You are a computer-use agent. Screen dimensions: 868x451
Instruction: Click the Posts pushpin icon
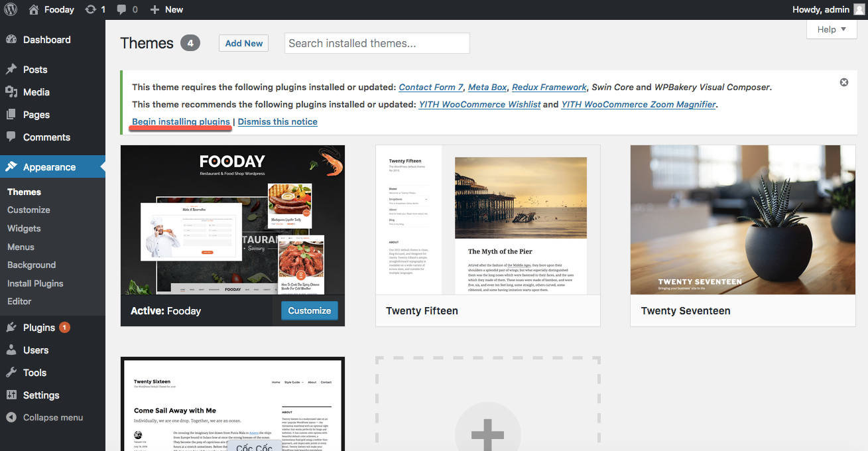11,70
